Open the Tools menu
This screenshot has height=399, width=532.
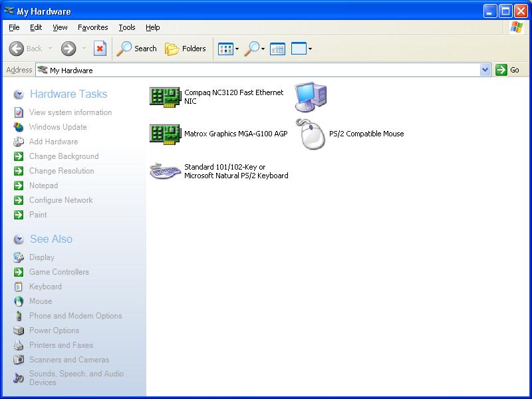[126, 27]
